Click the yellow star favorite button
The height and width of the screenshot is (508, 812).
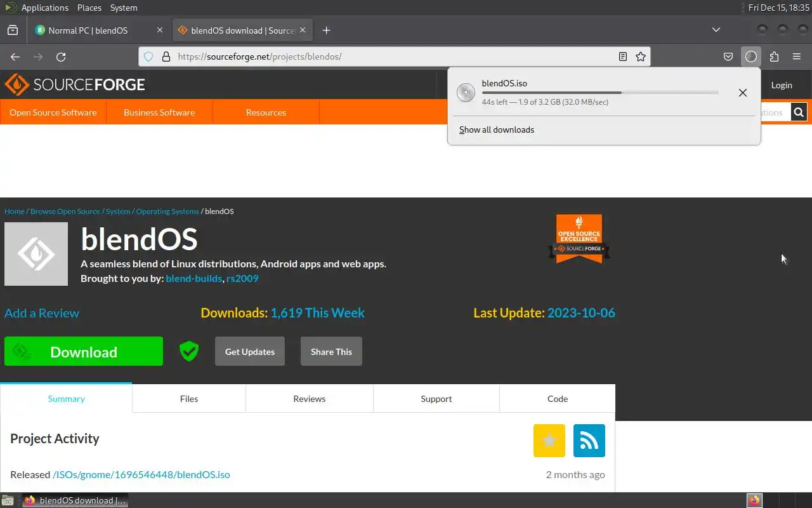[549, 441]
